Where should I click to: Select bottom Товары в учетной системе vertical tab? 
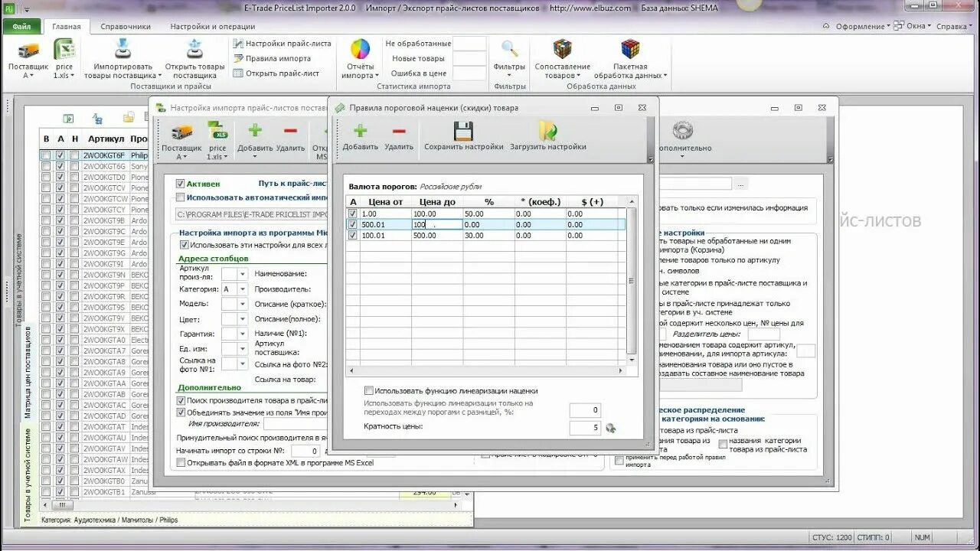point(27,474)
